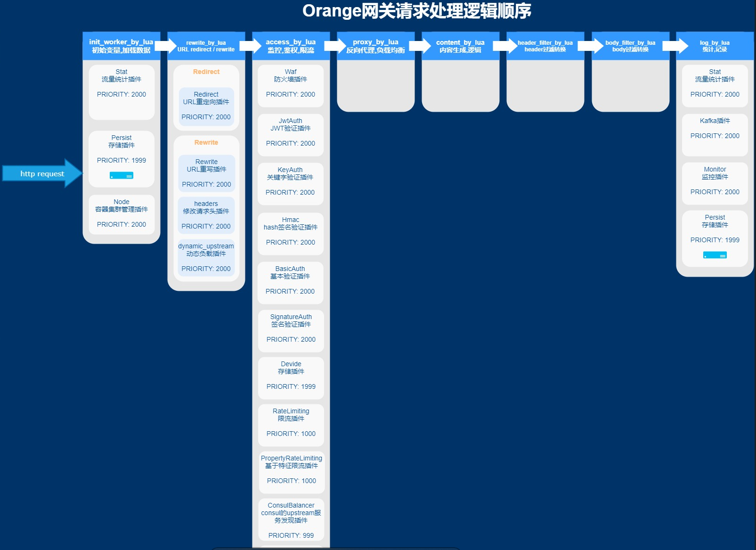Click the Kafka plugin card

point(715,135)
